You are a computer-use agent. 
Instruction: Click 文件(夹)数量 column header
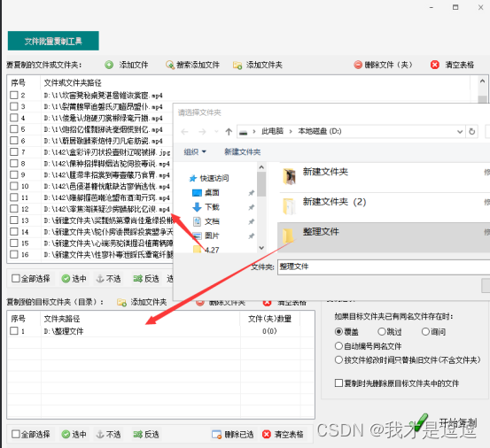point(269,319)
